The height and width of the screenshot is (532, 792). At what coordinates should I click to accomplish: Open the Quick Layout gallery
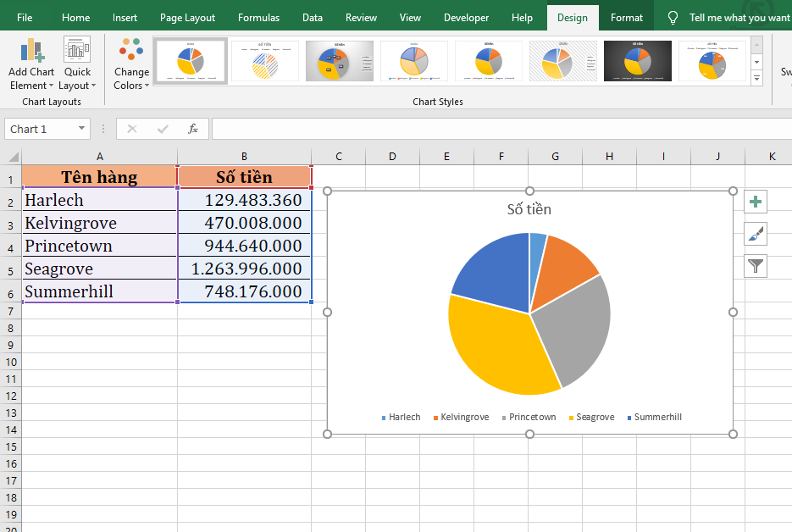[77, 53]
